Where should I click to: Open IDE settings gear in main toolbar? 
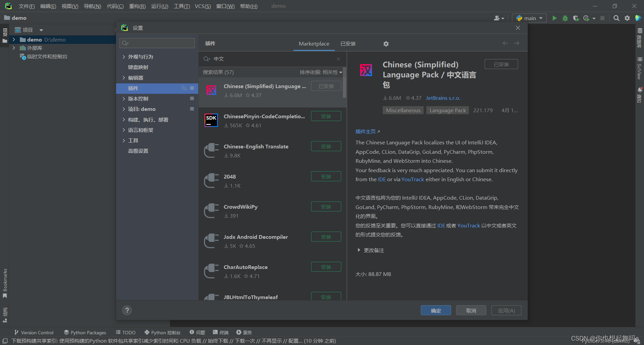click(627, 18)
